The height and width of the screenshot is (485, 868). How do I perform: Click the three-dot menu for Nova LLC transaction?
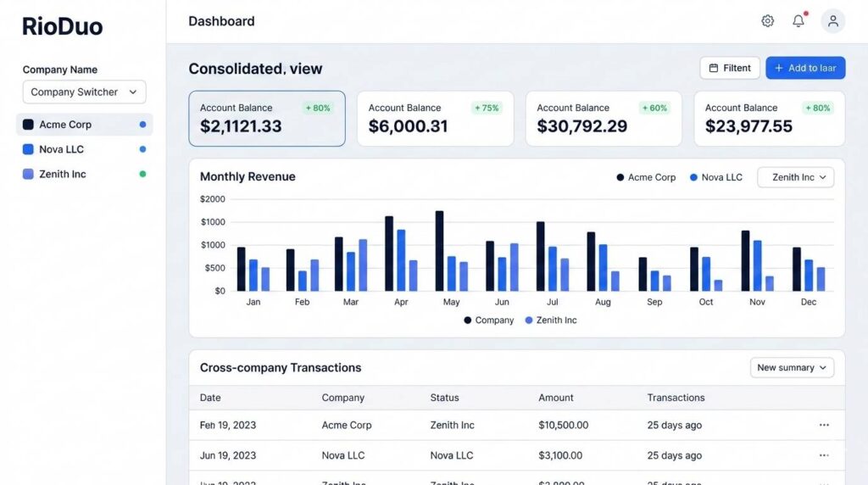pos(824,455)
